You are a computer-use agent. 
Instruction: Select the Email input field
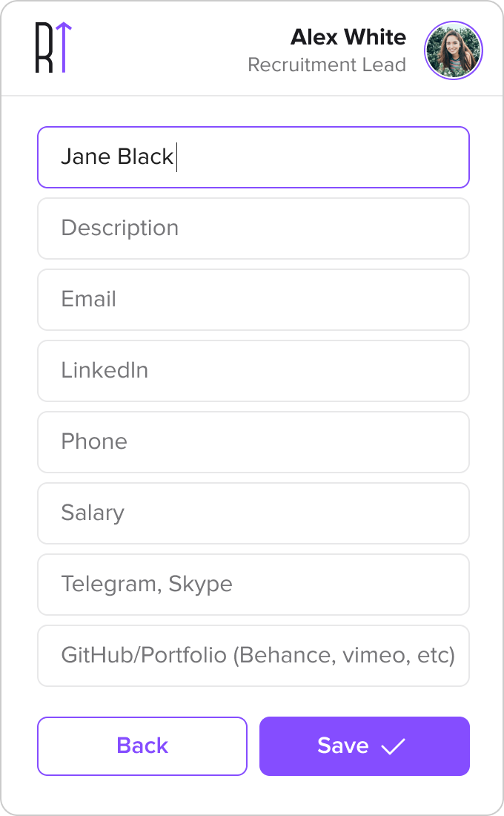pyautogui.click(x=253, y=300)
